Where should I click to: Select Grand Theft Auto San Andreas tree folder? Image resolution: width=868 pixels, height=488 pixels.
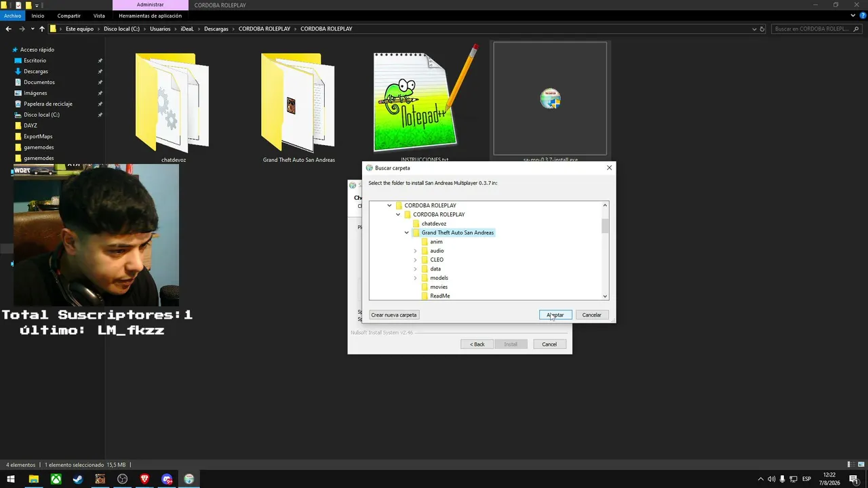(457, 232)
